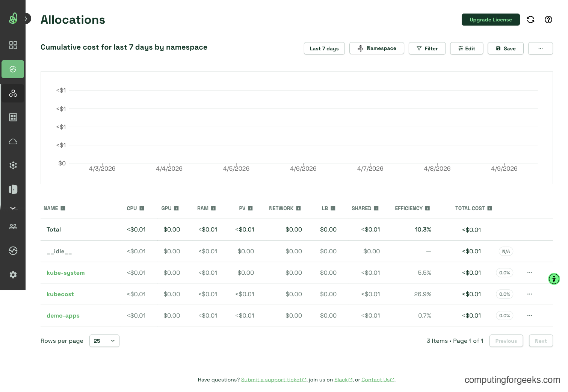Open the Health pulse icon in sidebar

[x=13, y=251]
